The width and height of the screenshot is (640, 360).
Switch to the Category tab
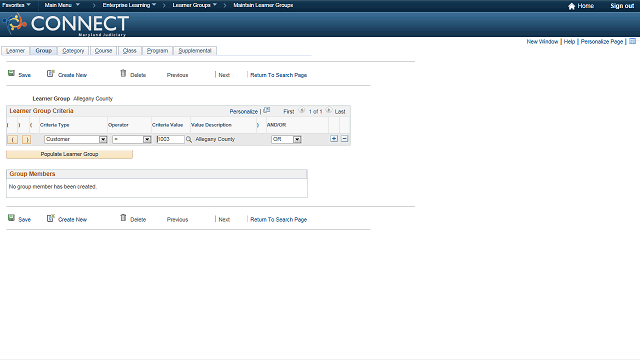click(73, 51)
